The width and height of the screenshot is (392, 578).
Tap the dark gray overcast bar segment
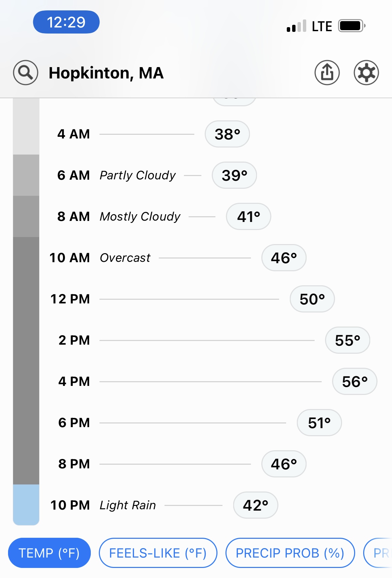26,361
